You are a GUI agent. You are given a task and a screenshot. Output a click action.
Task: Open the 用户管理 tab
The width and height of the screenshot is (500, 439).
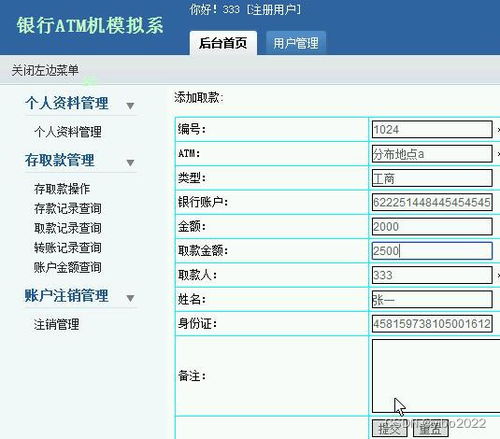point(296,43)
